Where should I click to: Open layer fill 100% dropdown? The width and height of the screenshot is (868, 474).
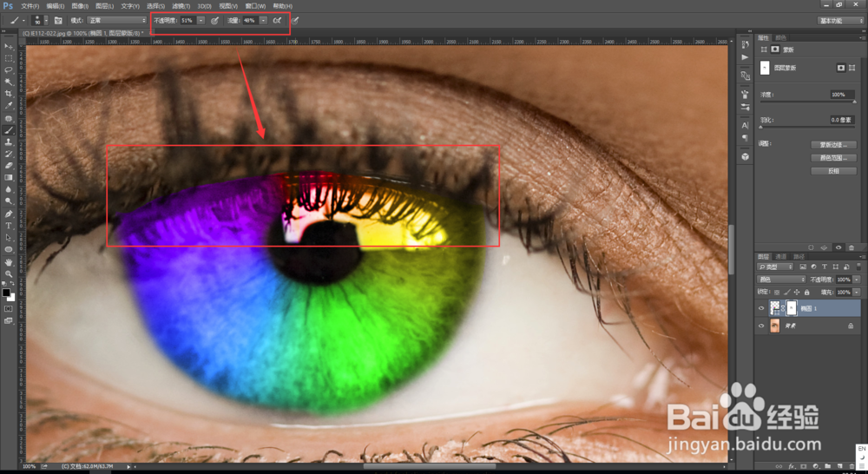[857, 292]
